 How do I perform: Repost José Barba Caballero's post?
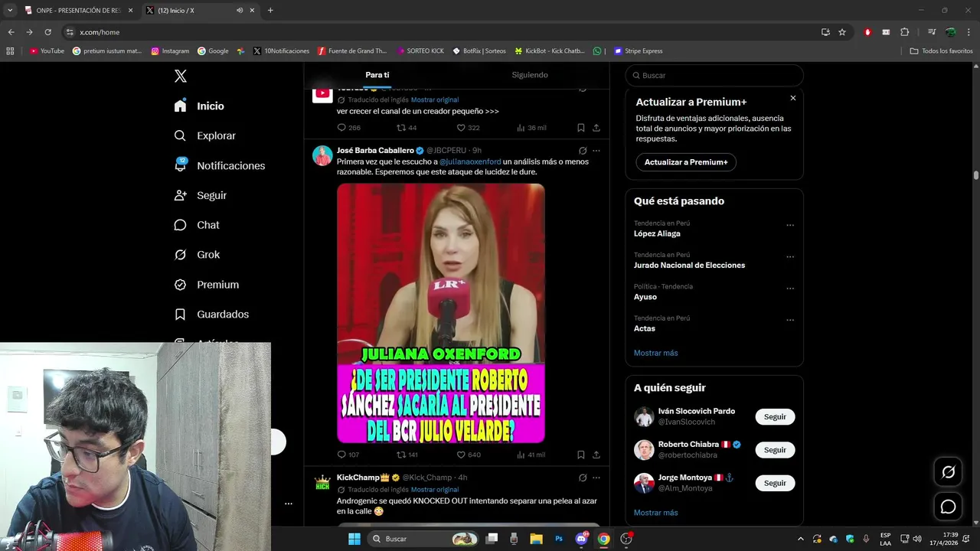point(407,455)
